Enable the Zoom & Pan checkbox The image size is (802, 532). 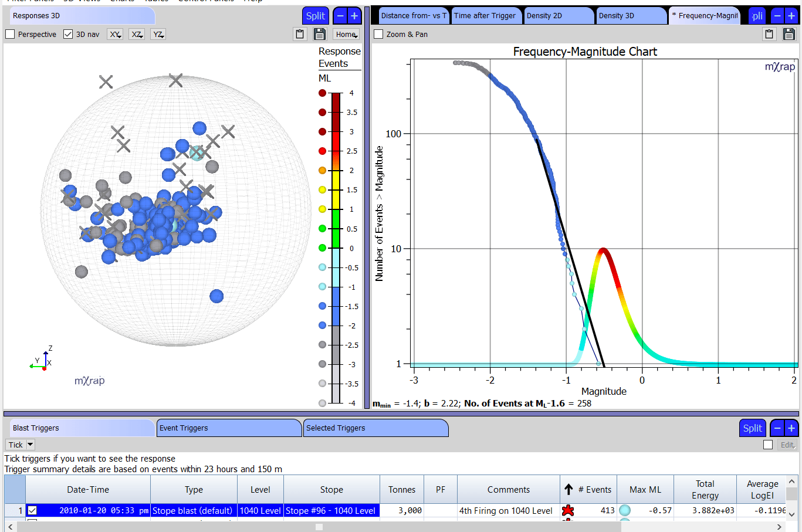pos(378,35)
